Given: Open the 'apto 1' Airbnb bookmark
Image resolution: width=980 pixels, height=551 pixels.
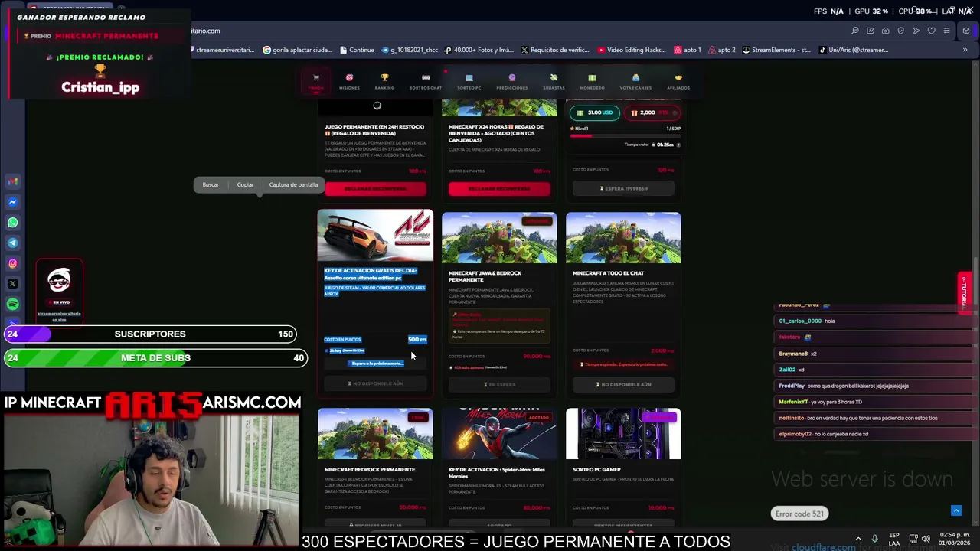Looking at the screenshot, I should coord(688,50).
